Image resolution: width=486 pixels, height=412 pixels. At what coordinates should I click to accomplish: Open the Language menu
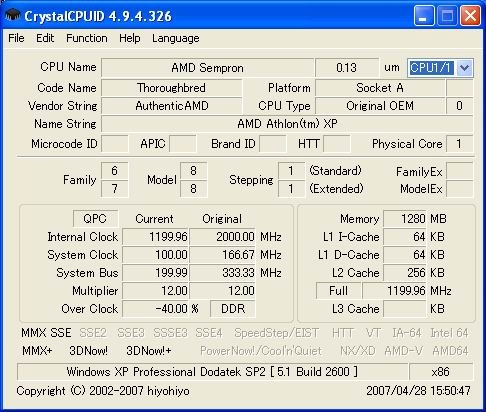click(176, 38)
